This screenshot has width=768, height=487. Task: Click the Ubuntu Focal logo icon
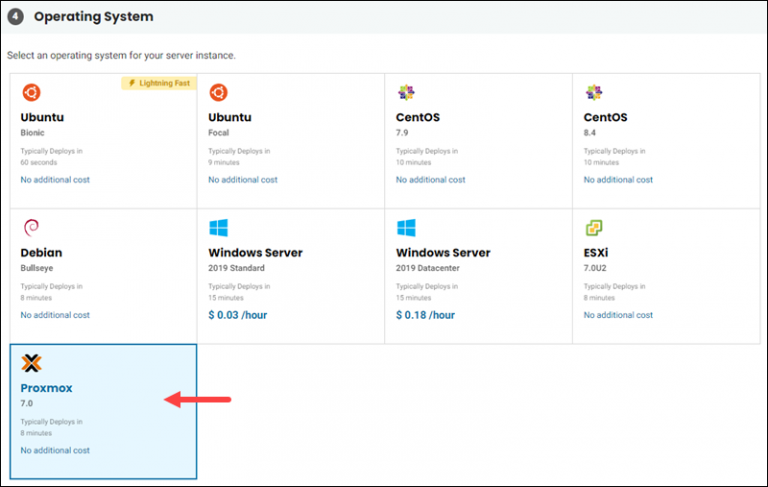[218, 93]
